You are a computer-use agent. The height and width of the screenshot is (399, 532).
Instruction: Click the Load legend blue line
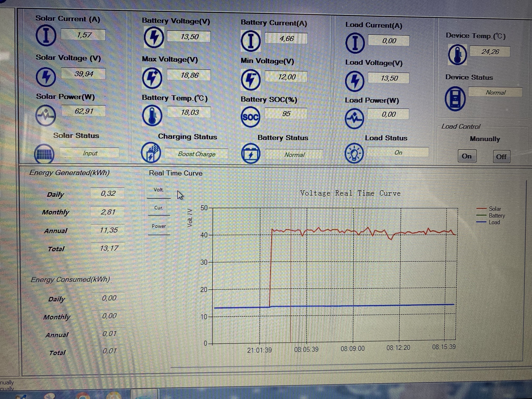coord(481,222)
